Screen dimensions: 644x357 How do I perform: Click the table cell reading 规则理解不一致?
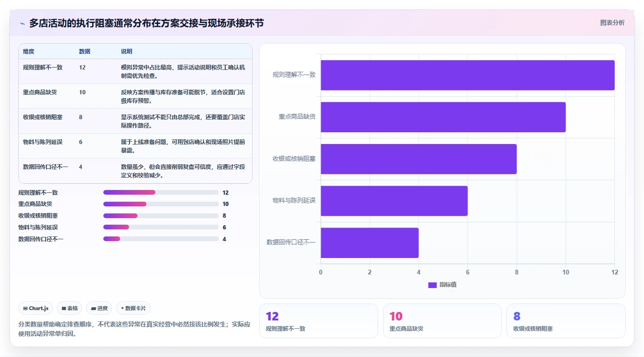[x=43, y=68]
